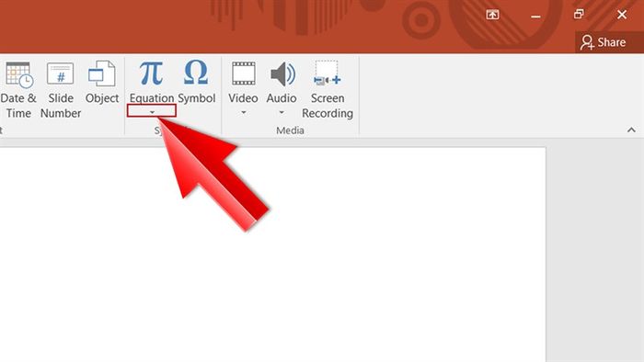Screen dimensions: 644x362
Task: Click the Video film icon
Action: tap(244, 74)
